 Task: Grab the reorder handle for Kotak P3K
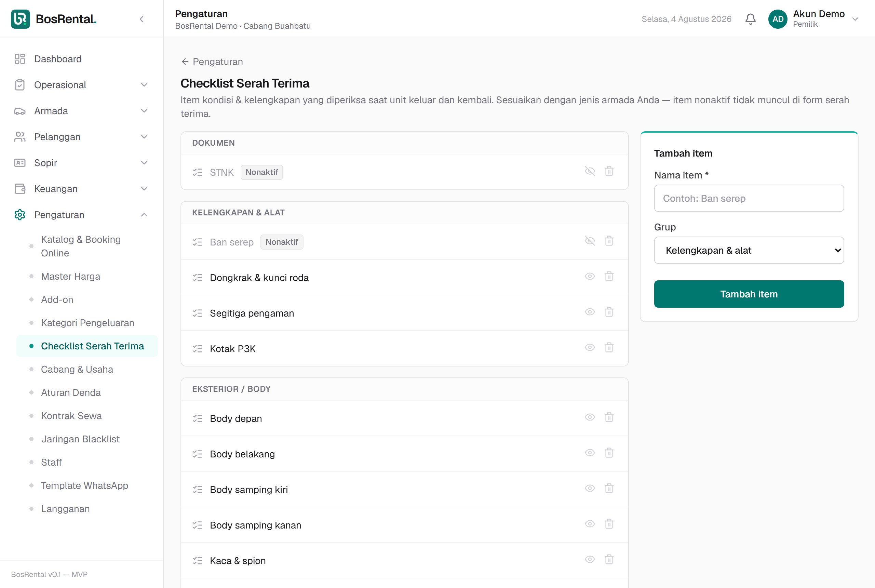tap(198, 349)
